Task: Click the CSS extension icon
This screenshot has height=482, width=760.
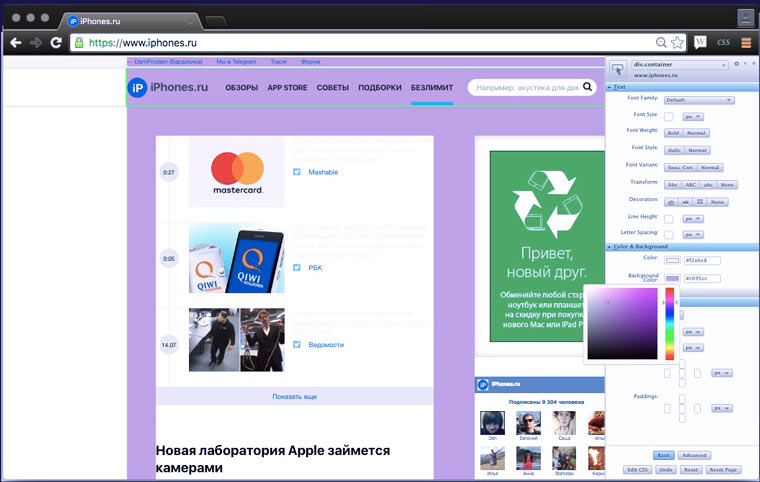Action: click(x=723, y=43)
